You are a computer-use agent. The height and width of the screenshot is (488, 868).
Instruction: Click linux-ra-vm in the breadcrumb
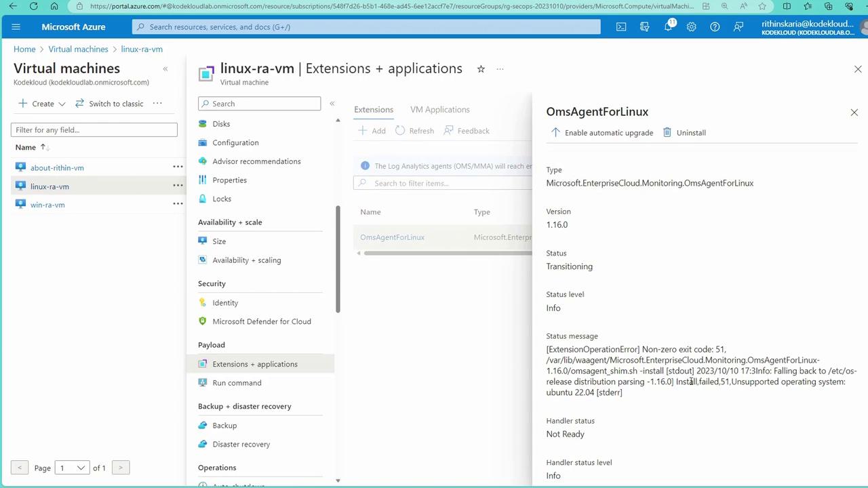click(142, 49)
